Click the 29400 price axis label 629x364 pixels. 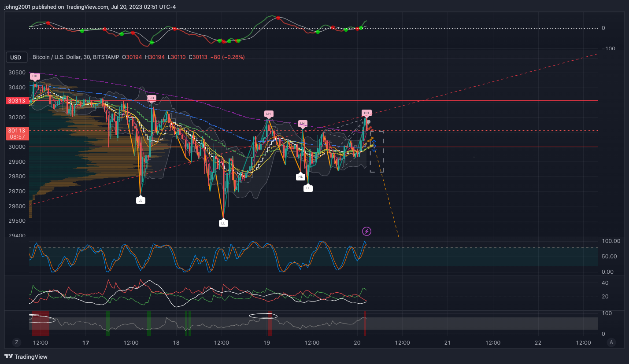[x=16, y=236]
